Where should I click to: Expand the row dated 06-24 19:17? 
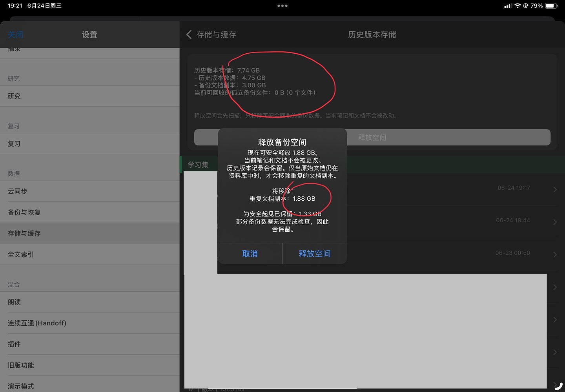[x=555, y=189]
